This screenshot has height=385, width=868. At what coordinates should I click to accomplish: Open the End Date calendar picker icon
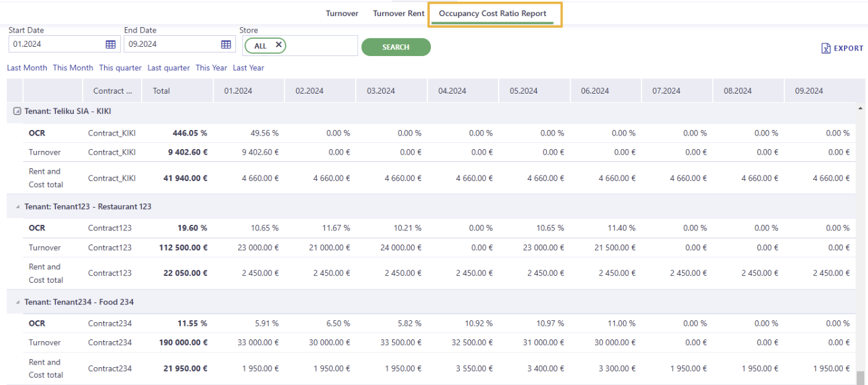tap(226, 44)
